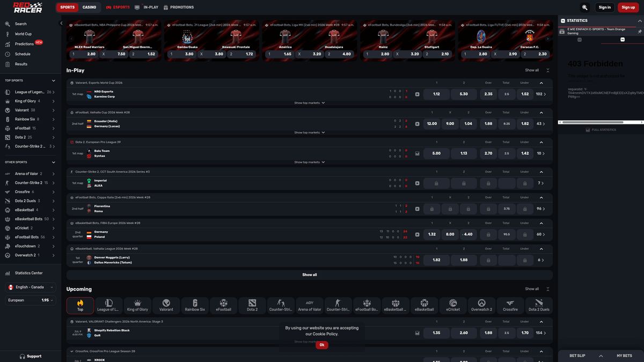Open Schedule in sidebar

pos(23,54)
